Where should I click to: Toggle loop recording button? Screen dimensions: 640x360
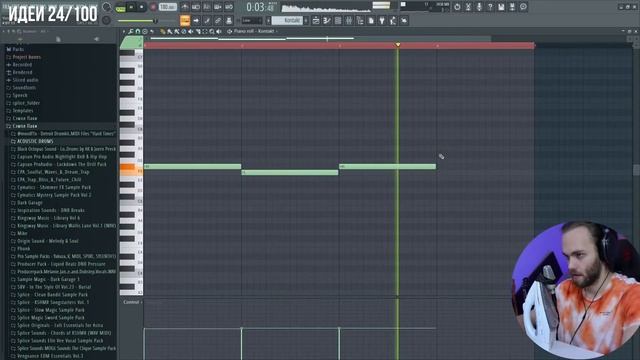[229, 7]
